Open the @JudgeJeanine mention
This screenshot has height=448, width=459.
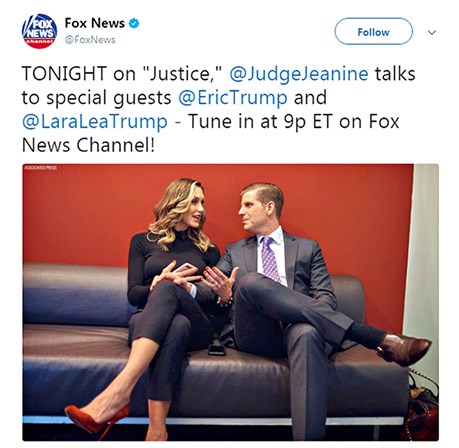point(299,74)
